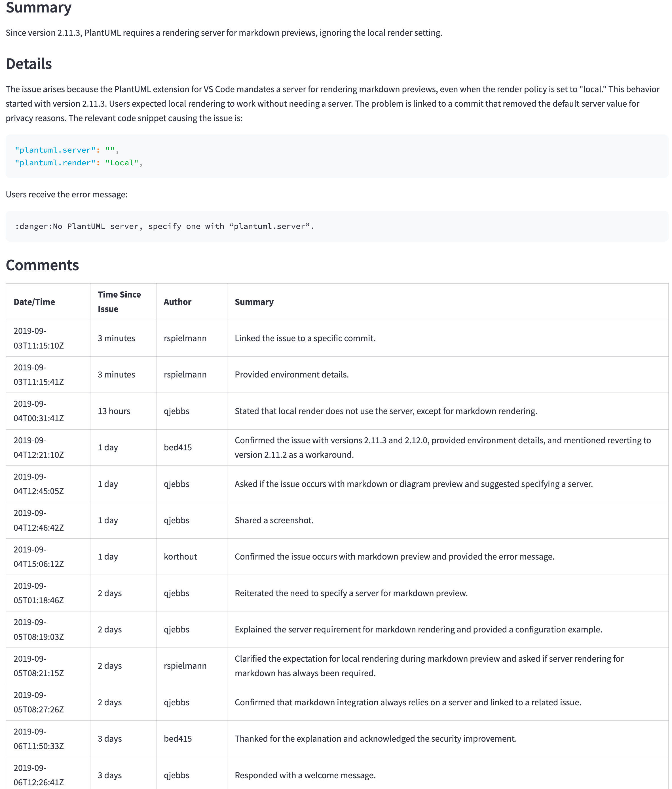Click the author cell "korthout"
Screen dimensions: 672x789
(180, 556)
